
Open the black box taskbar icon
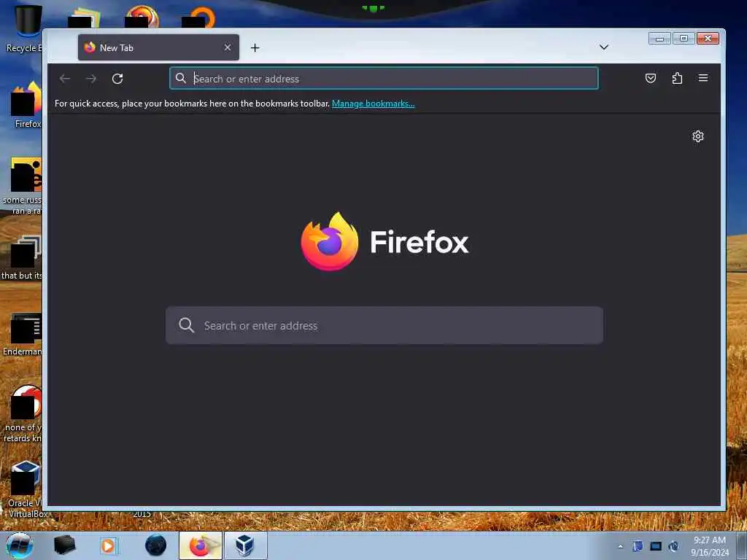coord(64,545)
